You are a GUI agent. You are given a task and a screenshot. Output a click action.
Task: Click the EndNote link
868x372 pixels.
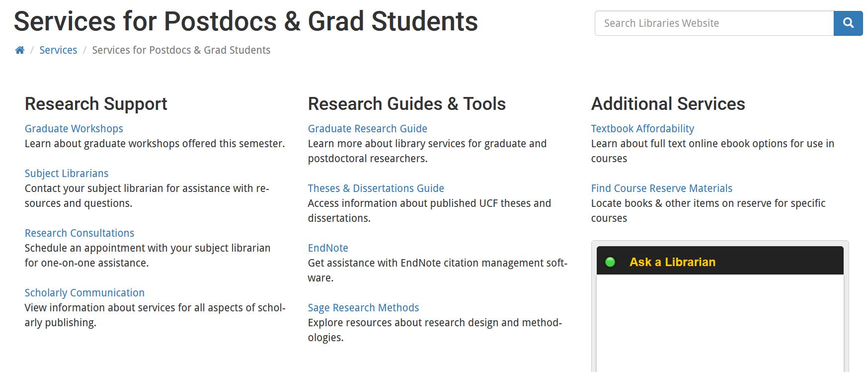point(328,248)
